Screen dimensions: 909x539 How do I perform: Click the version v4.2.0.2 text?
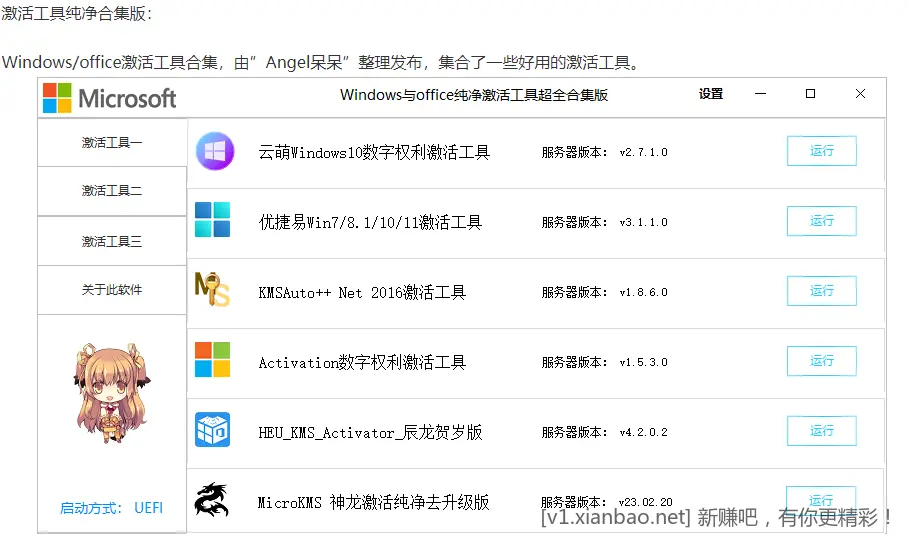(x=643, y=432)
